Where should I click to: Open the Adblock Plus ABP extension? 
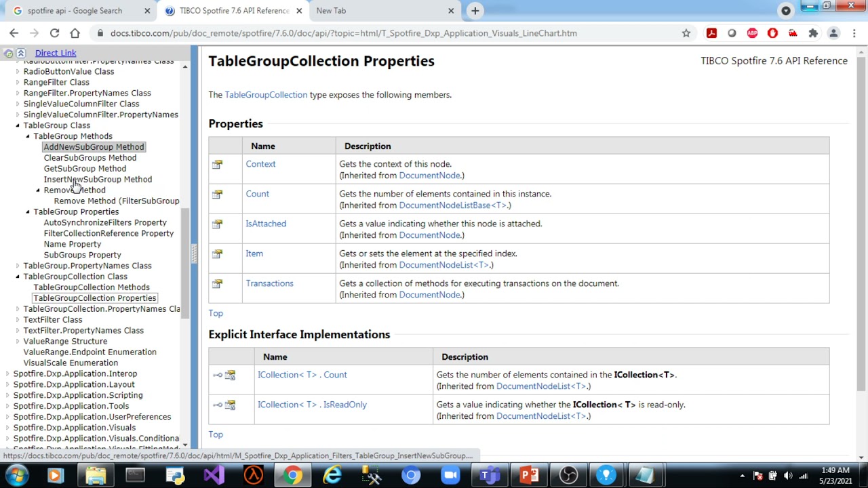[752, 33]
